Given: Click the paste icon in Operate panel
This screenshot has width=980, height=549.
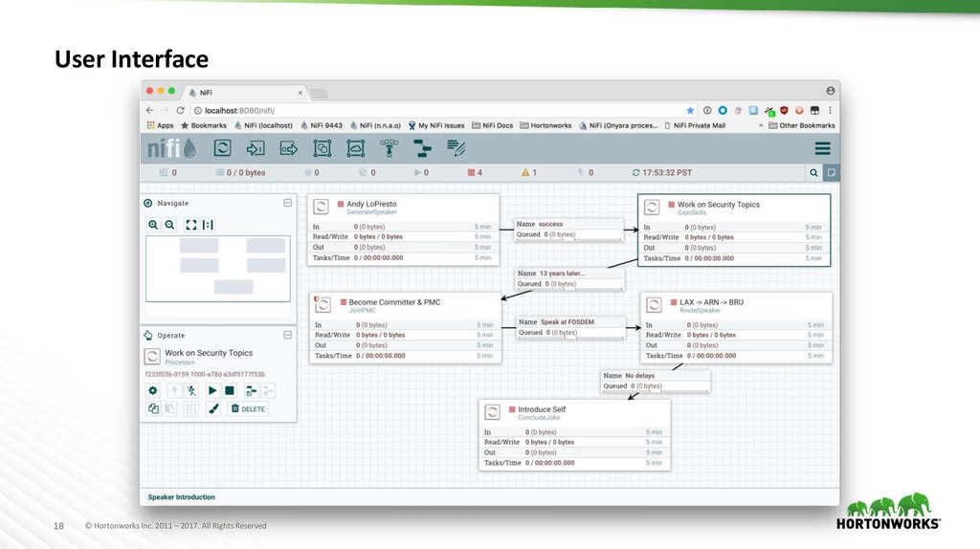Looking at the screenshot, I should point(170,408).
